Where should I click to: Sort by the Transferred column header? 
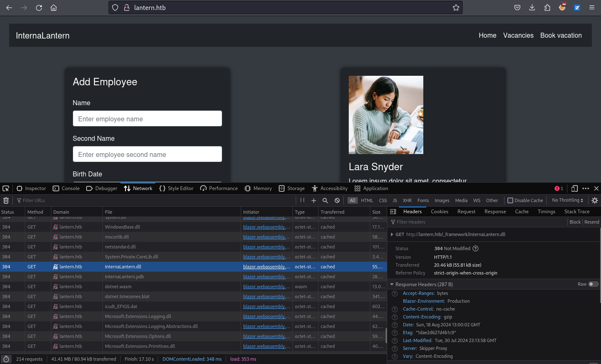point(344,212)
